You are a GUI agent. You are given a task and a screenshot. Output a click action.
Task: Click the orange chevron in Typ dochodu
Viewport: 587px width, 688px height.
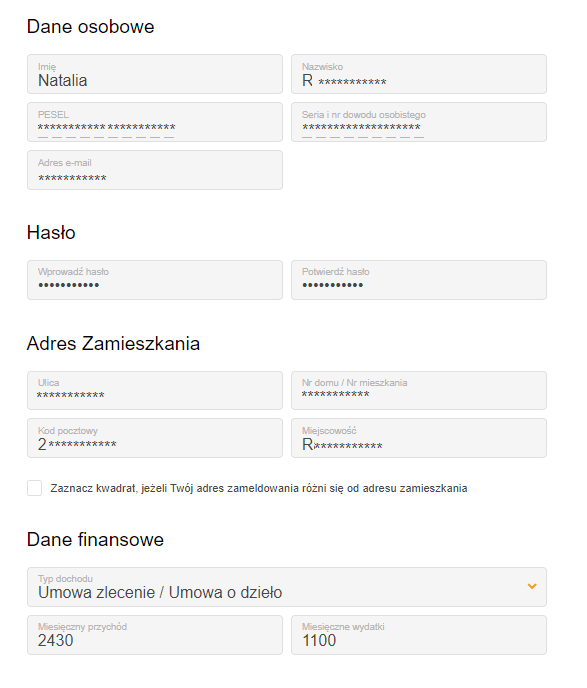tap(532, 586)
